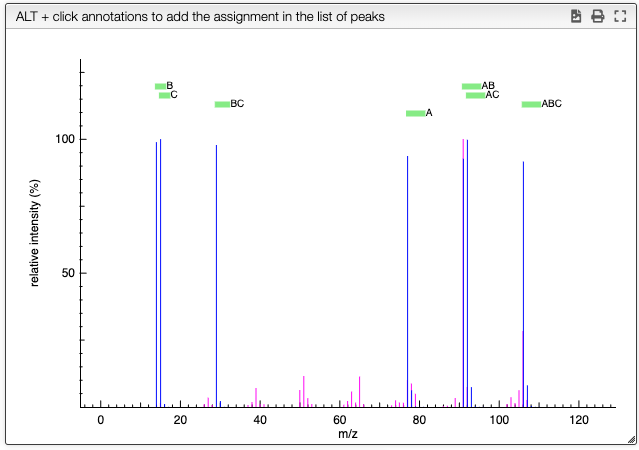The width and height of the screenshot is (639, 450).
Task: Click the export/save file icon
Action: pyautogui.click(x=576, y=16)
